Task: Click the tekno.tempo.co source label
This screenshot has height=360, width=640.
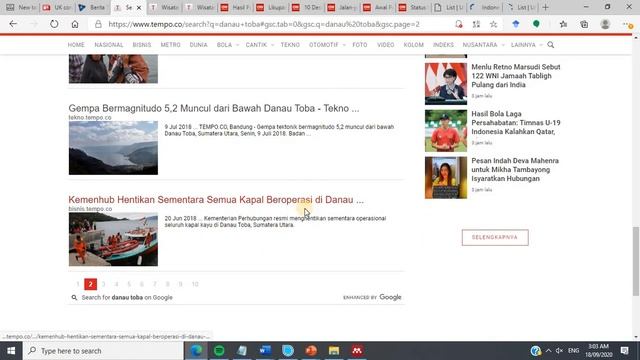Action: click(x=90, y=118)
